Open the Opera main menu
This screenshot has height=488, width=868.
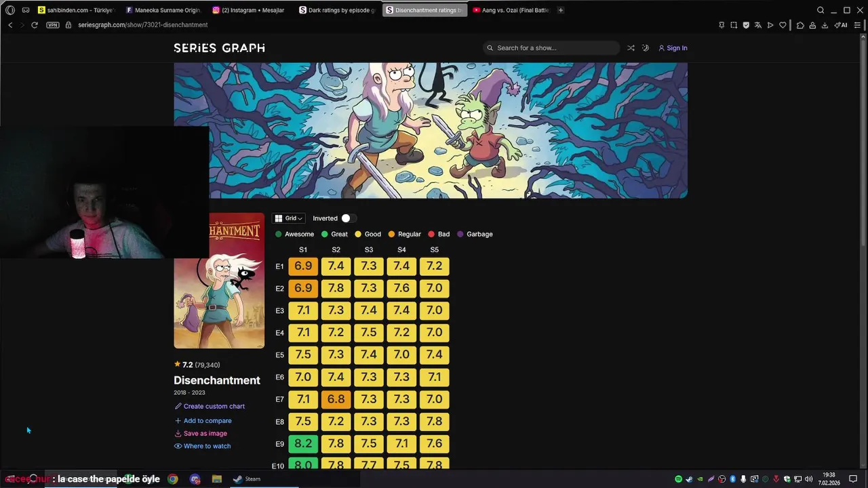tap(10, 10)
